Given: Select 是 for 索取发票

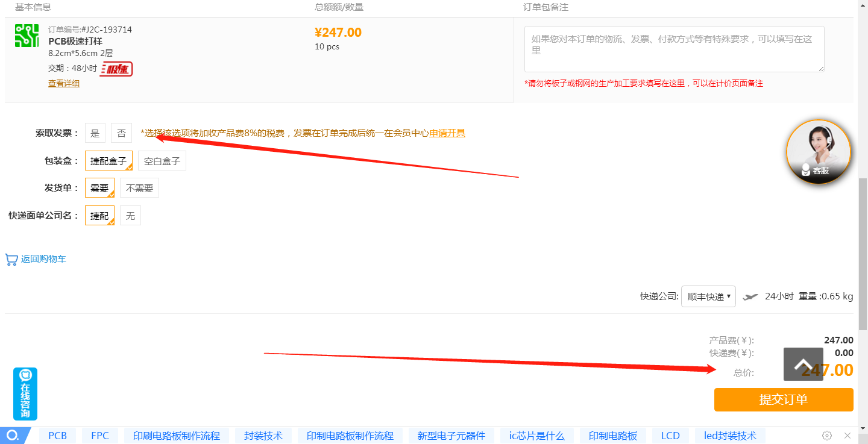Looking at the screenshot, I should click(x=95, y=133).
